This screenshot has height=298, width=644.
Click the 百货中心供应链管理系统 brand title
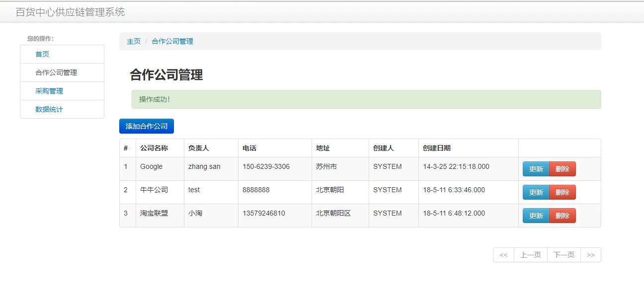point(70,12)
